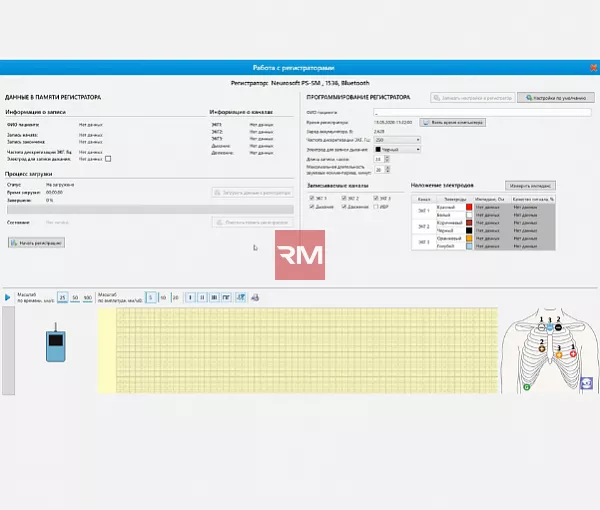Set amplitude scale to 5 mm/mV
This screenshot has width=600, height=510.
tap(151, 297)
